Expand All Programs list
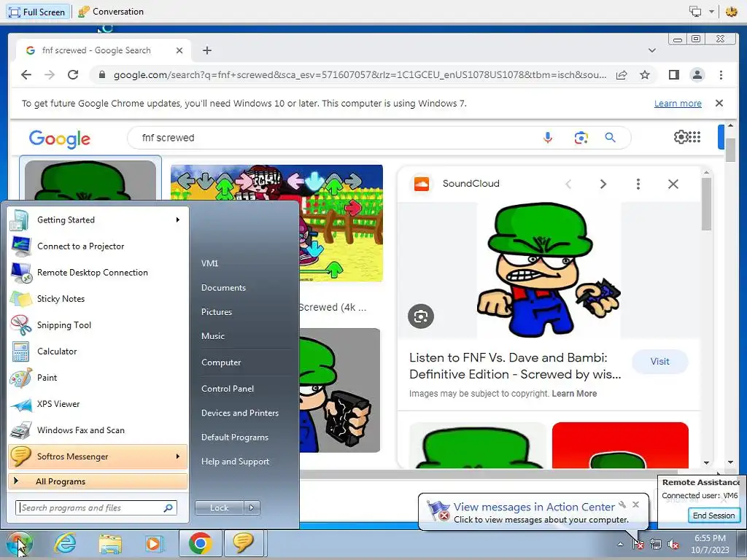The image size is (747, 560). click(98, 481)
